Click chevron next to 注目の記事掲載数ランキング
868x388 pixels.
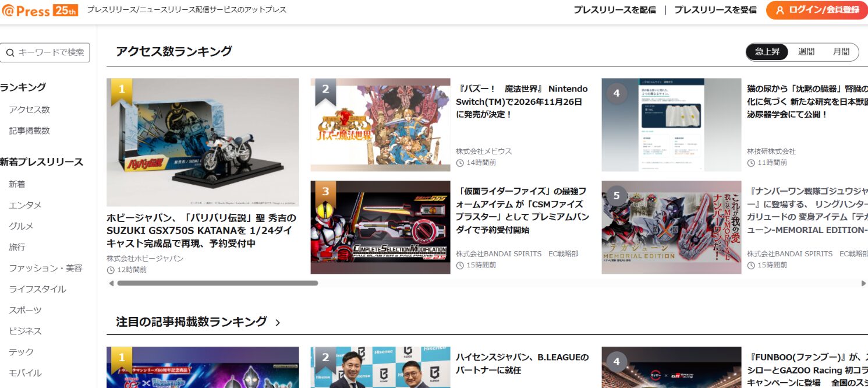click(278, 322)
